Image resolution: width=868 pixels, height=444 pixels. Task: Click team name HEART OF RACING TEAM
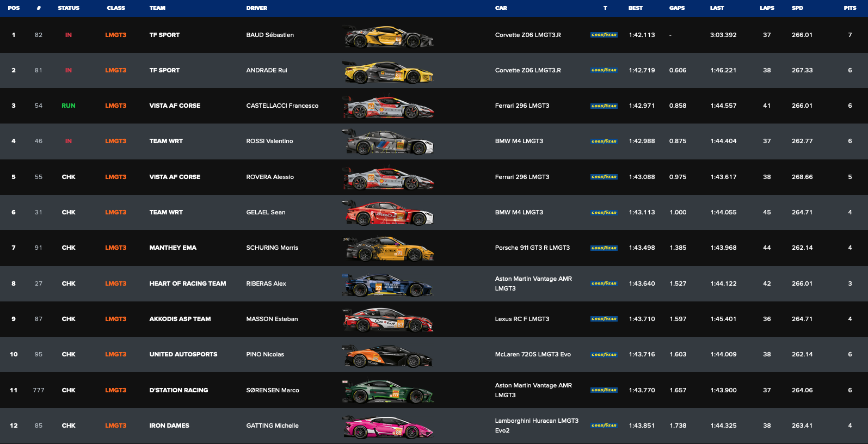click(x=188, y=283)
